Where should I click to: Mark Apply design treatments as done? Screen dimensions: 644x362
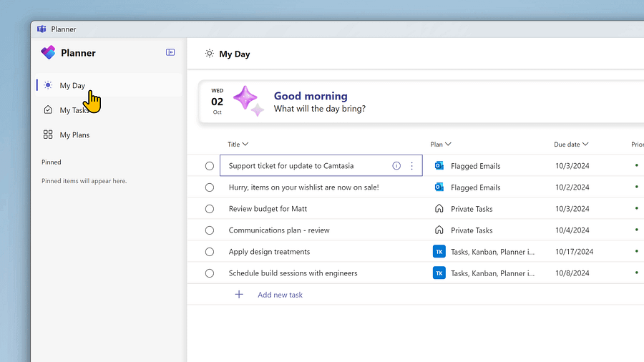210,252
